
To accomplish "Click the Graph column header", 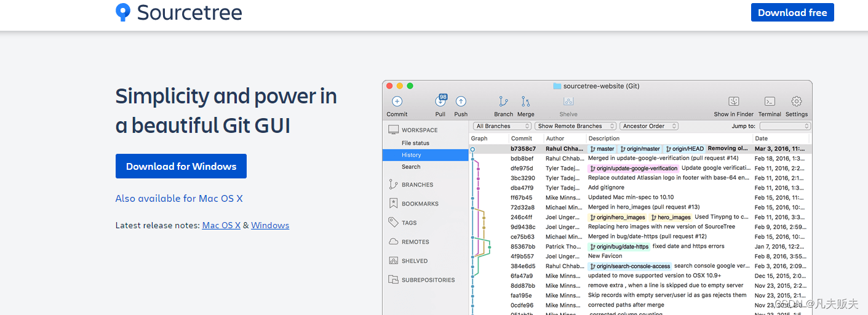I will pos(479,138).
